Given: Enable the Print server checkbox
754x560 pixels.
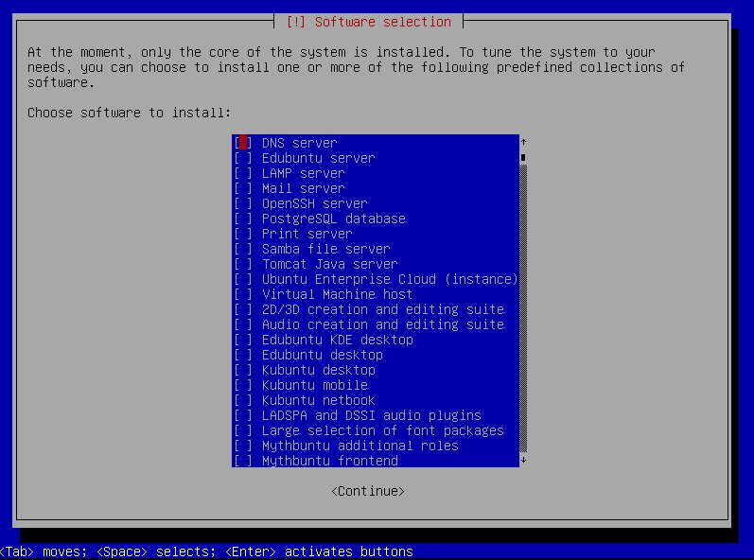Looking at the screenshot, I should point(243,234).
